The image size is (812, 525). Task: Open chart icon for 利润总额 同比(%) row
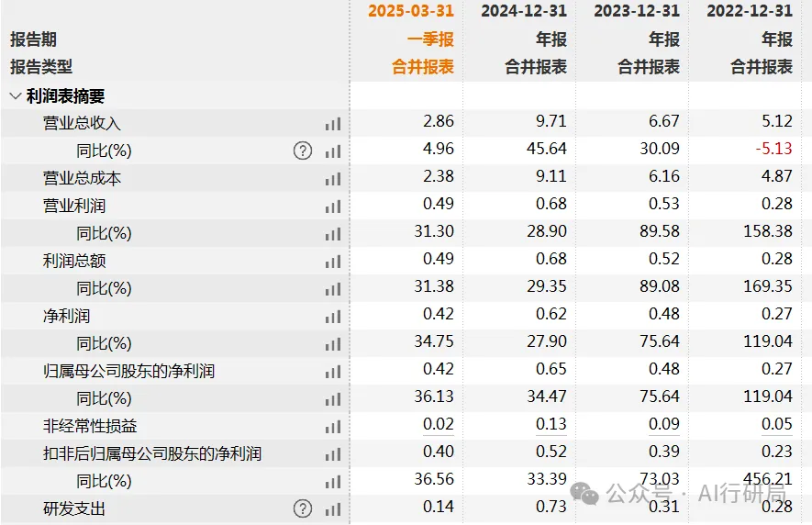(x=333, y=289)
